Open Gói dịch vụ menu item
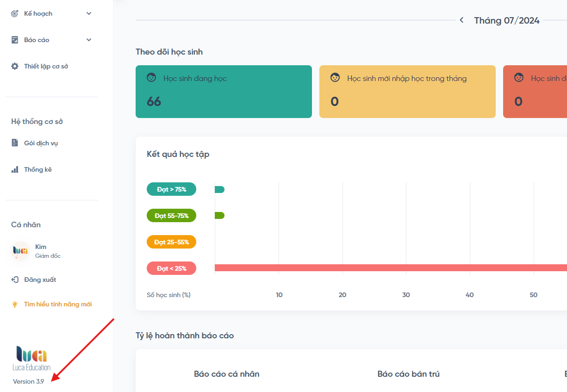This screenshot has width=567, height=392. [x=41, y=143]
